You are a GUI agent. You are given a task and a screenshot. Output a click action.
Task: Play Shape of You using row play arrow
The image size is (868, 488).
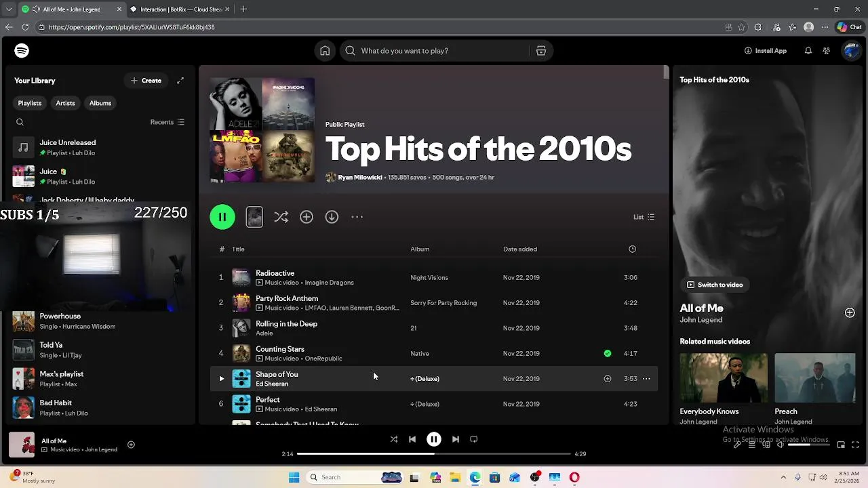(x=221, y=379)
